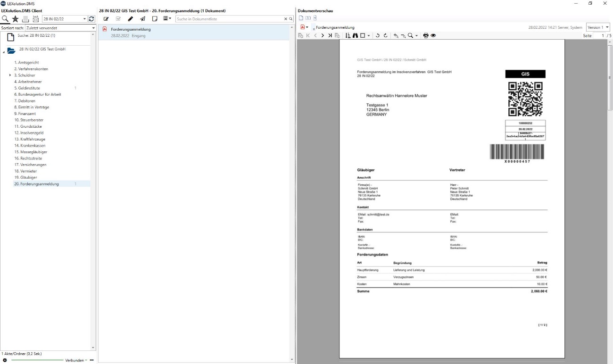Open folder '9. Finanzamt'

pyautogui.click(x=25, y=114)
